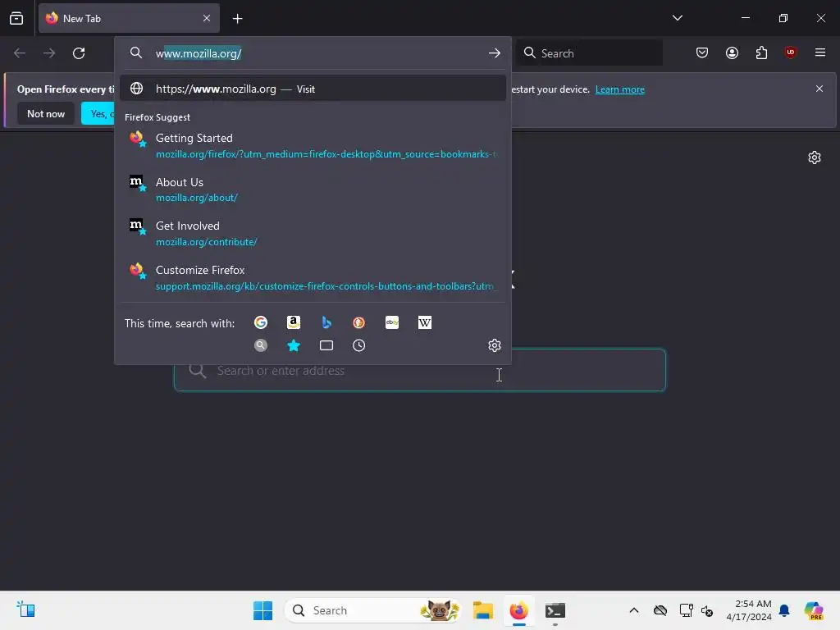
Task: Open the uBlock Origin extension icon
Action: (x=790, y=52)
